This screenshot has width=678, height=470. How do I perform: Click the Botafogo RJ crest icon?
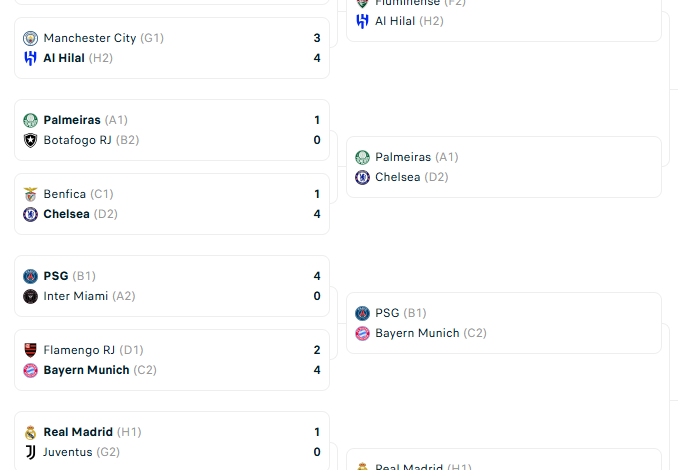click(x=30, y=140)
